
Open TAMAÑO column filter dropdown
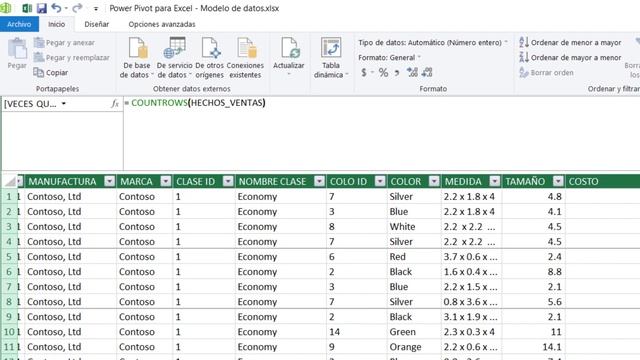(558, 181)
